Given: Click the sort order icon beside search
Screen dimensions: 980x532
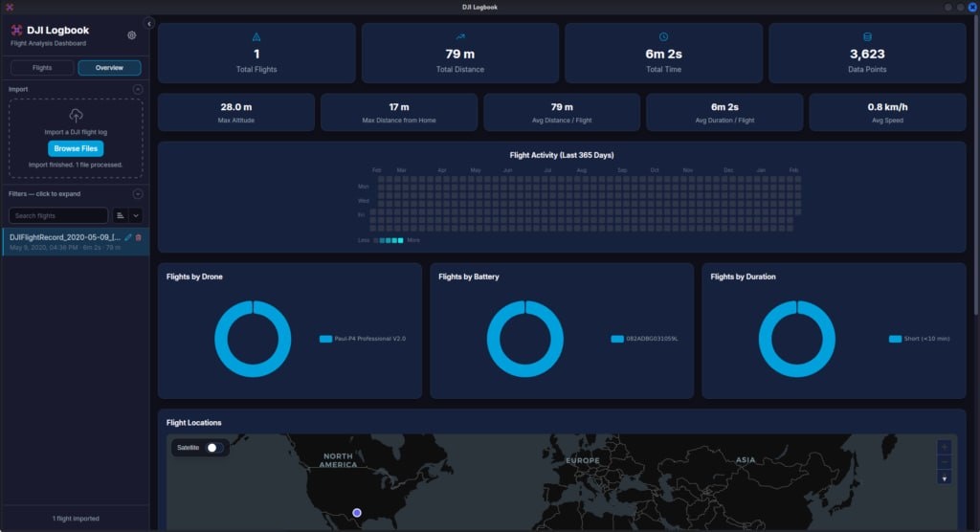Looking at the screenshot, I should pyautogui.click(x=120, y=215).
